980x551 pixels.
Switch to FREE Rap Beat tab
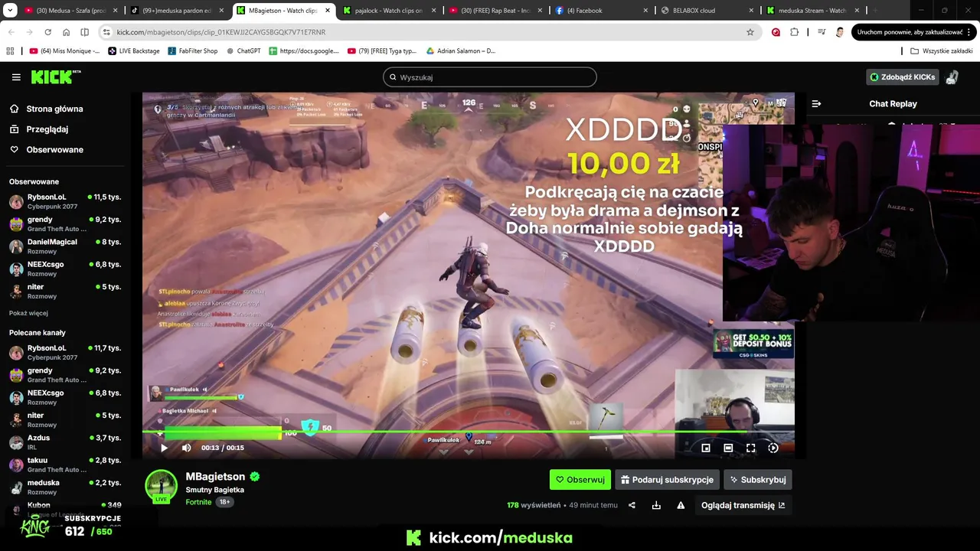(495, 11)
